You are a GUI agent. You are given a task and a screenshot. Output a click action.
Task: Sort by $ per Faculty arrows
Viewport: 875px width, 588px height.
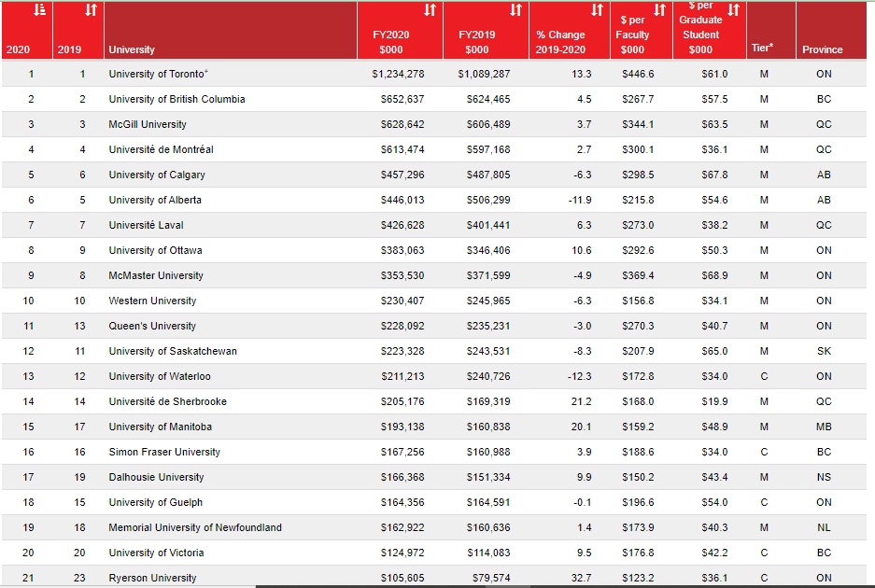[x=659, y=9]
